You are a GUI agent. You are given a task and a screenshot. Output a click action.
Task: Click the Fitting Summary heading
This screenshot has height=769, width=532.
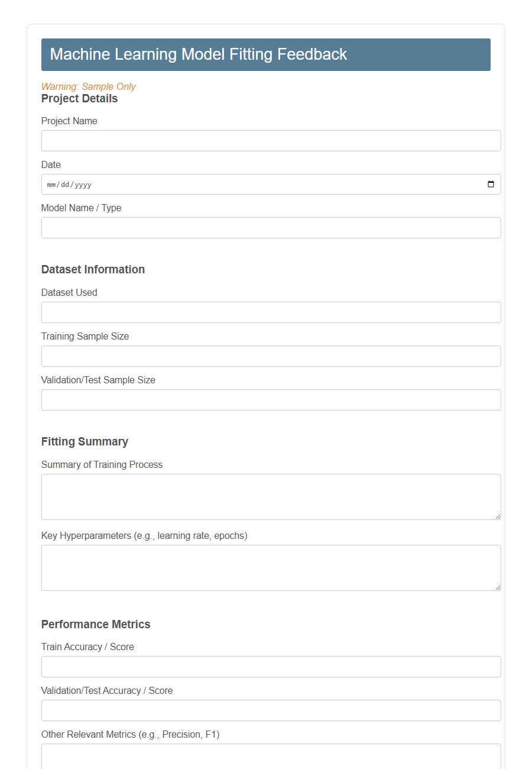[85, 441]
